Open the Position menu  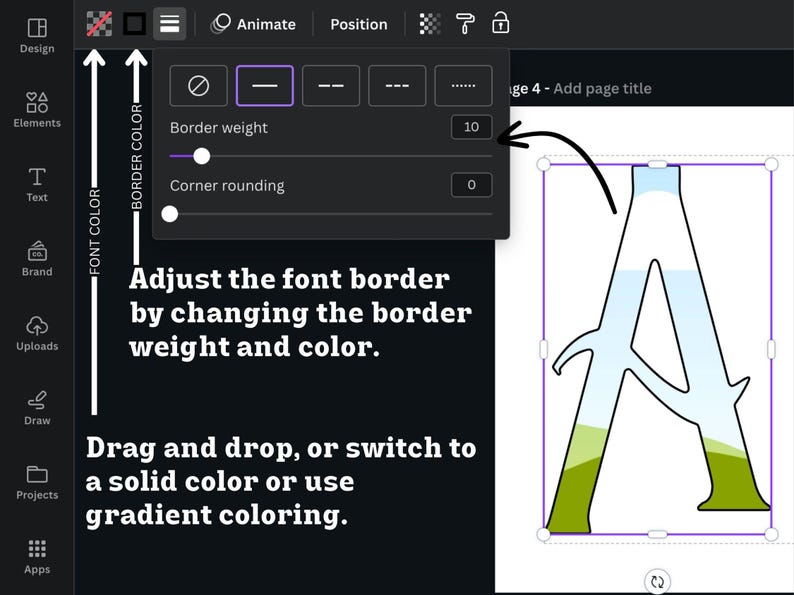(x=359, y=24)
